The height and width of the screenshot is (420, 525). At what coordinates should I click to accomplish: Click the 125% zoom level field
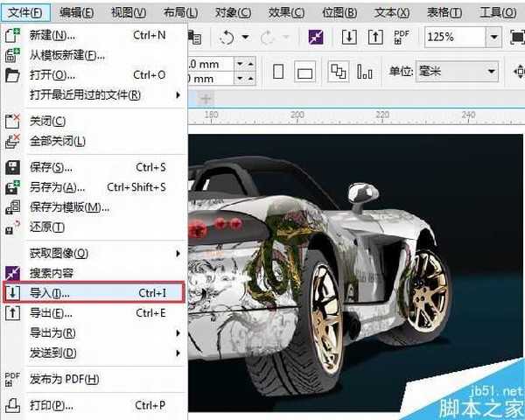pos(455,37)
